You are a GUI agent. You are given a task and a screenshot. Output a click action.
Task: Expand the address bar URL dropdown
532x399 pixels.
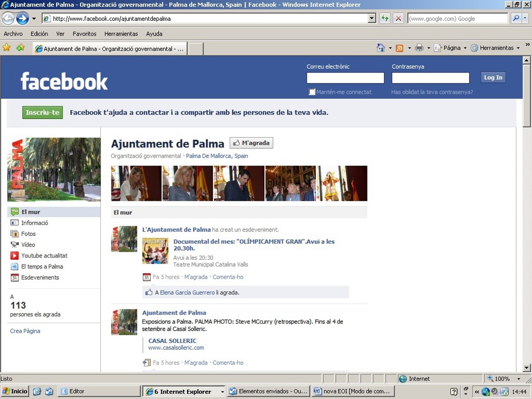(x=372, y=19)
